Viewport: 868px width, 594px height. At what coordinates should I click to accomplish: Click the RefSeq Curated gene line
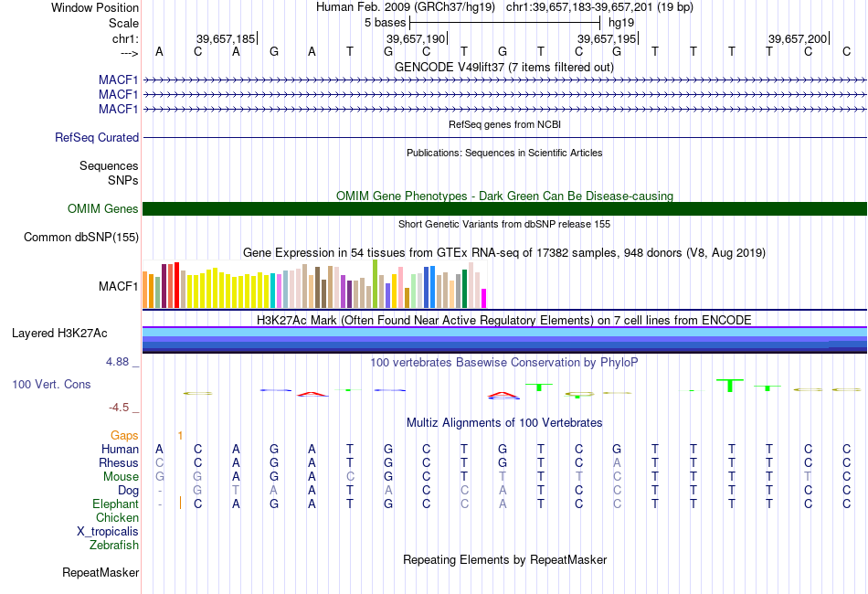504,137
